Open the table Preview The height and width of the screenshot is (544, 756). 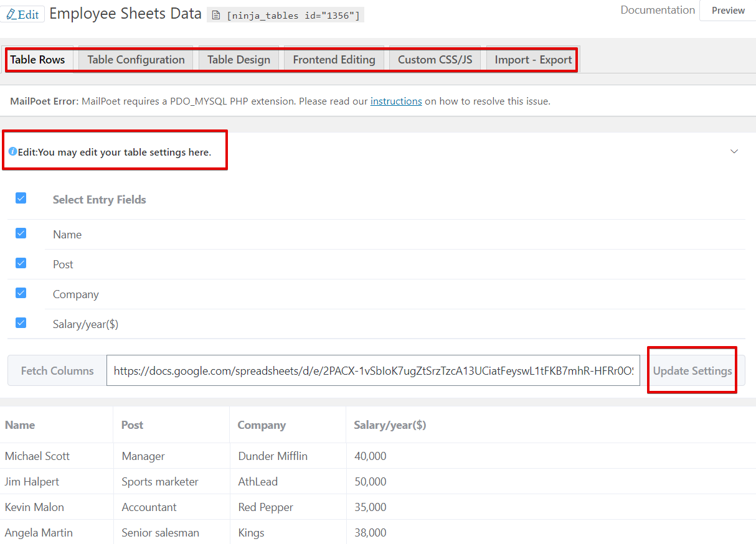coord(729,11)
